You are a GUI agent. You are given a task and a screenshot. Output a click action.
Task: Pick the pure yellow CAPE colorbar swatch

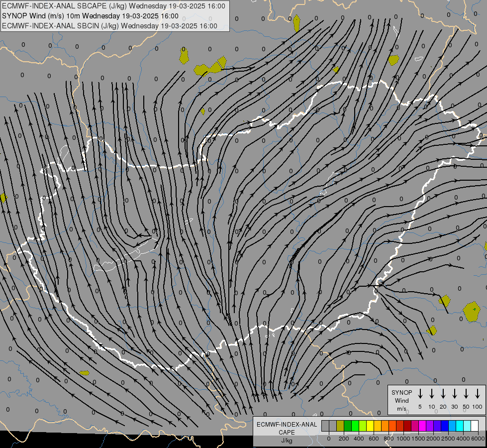point(370,426)
